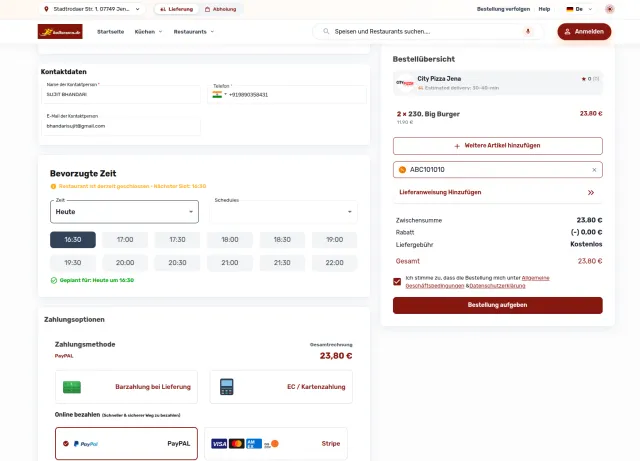Expand Lieferanweisung Hinzufügen

click(x=498, y=192)
